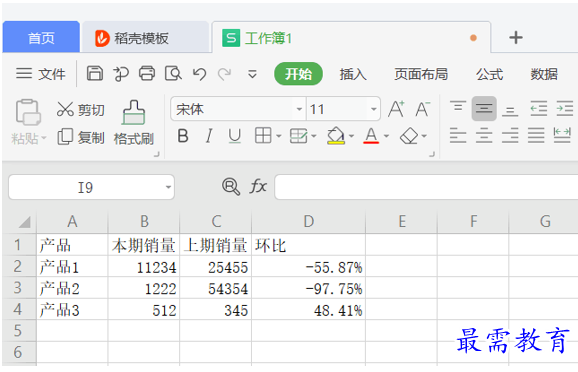Select cell containing 54354
This screenshot has height=372, width=578.
pyautogui.click(x=216, y=288)
